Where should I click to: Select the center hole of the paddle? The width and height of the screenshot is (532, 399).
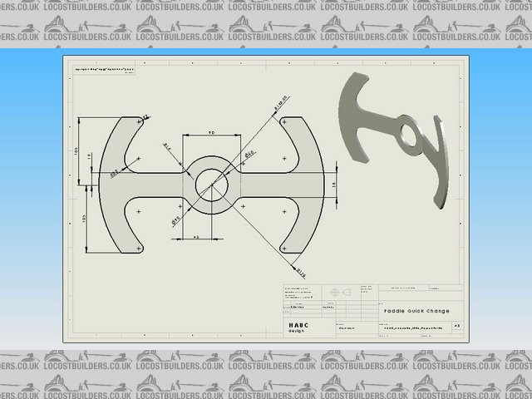(x=211, y=184)
